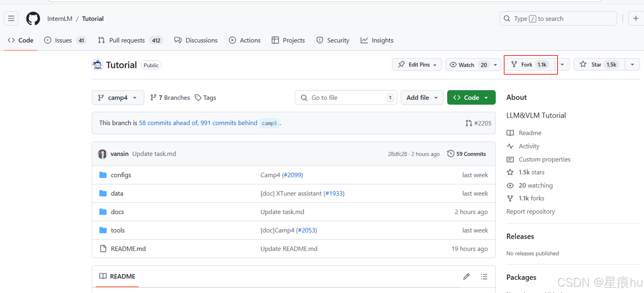This screenshot has width=644, height=293.
Task: Switch to the Projects tab
Action: [x=288, y=40]
